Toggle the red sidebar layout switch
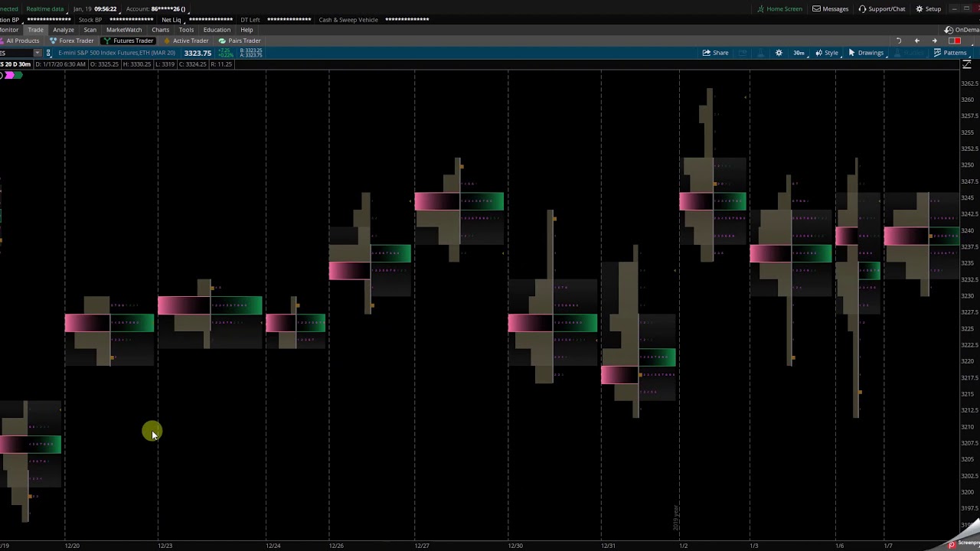This screenshot has height=551, width=980. pyautogui.click(x=955, y=41)
